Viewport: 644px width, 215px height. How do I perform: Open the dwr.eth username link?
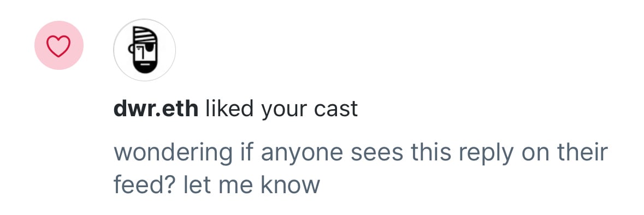click(156, 109)
